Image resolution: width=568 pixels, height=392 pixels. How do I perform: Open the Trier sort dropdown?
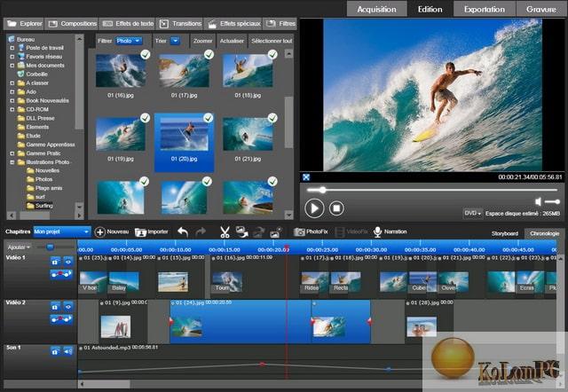click(x=175, y=41)
